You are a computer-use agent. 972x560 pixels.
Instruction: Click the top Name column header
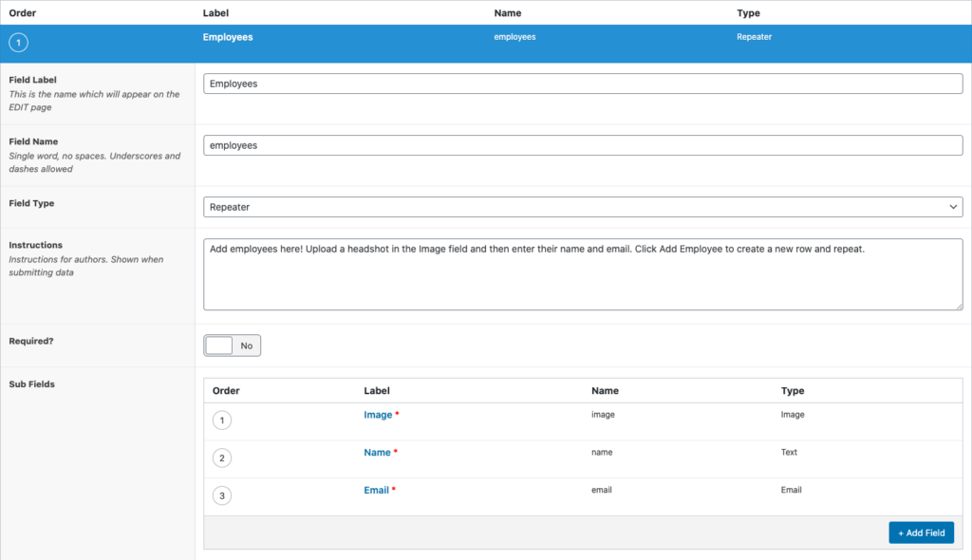(507, 13)
